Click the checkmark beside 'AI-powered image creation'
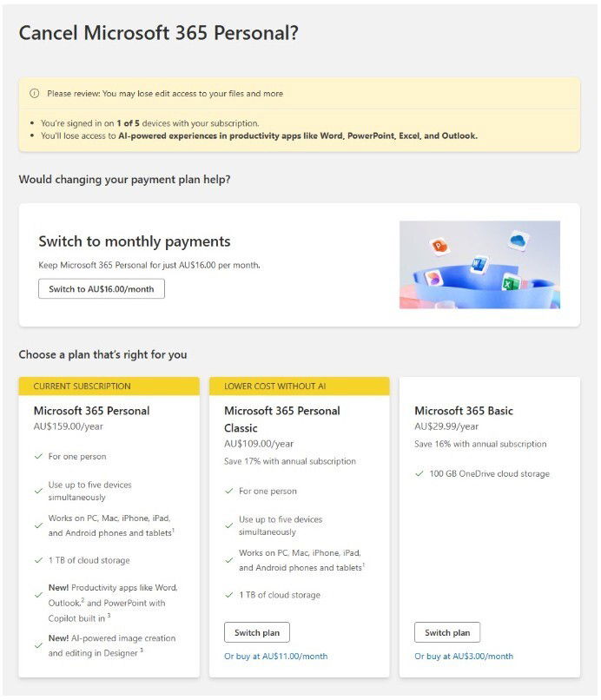601x700 pixels. click(x=38, y=645)
